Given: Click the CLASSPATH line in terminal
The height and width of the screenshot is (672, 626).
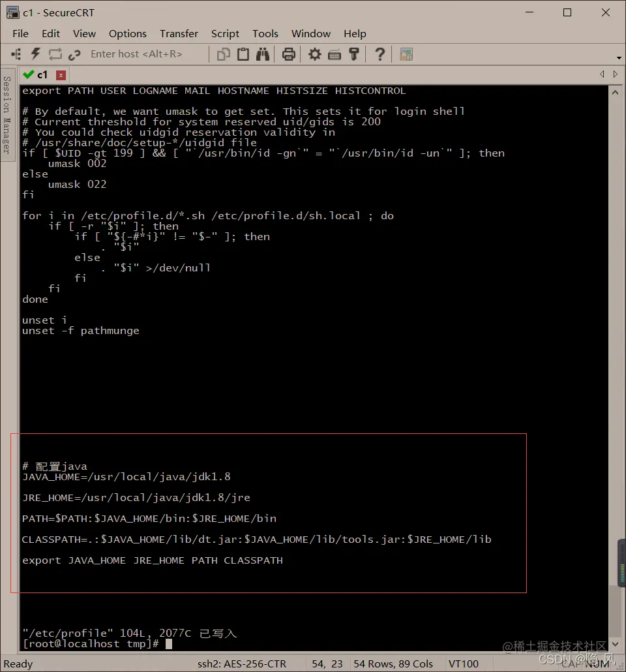Looking at the screenshot, I should 257,539.
